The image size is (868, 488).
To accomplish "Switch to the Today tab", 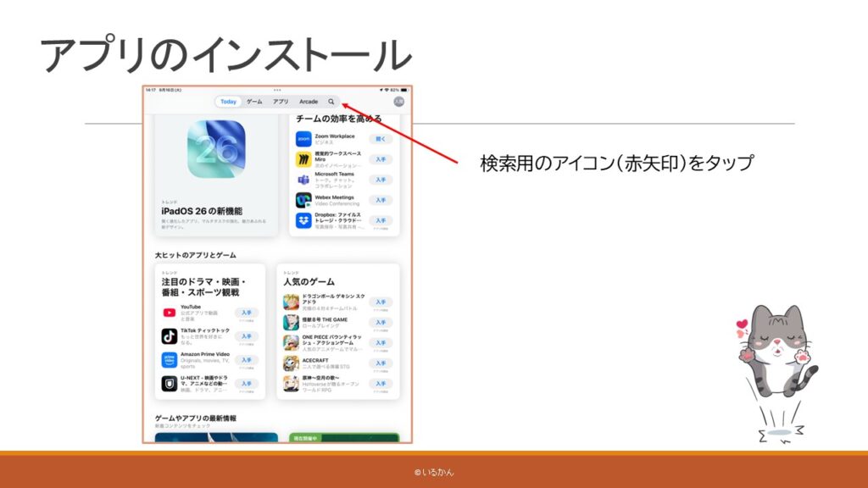I will [228, 102].
